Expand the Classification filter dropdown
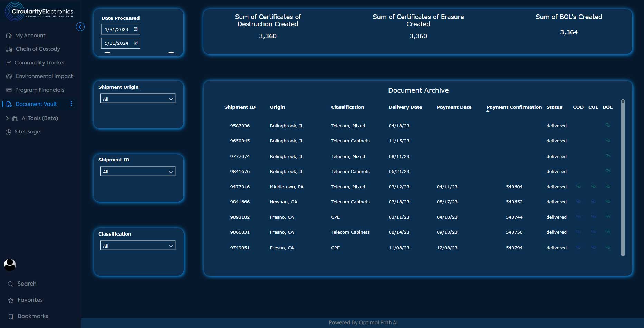Image resolution: width=644 pixels, height=328 pixels. [138, 246]
